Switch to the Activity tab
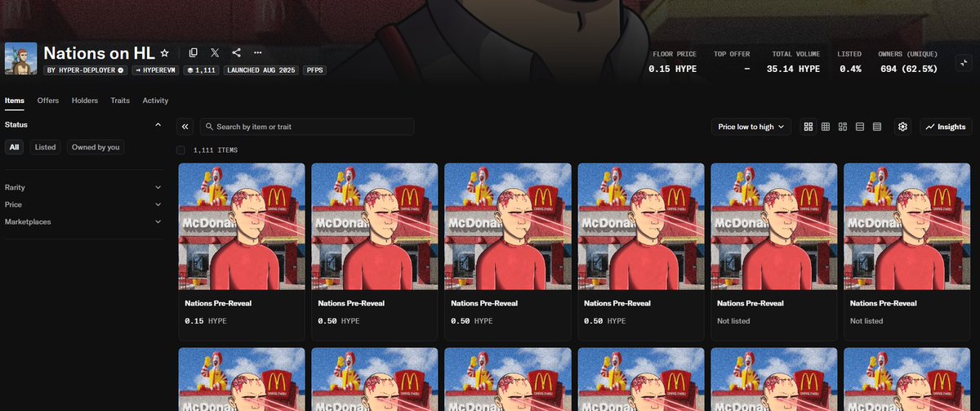 [x=155, y=101]
